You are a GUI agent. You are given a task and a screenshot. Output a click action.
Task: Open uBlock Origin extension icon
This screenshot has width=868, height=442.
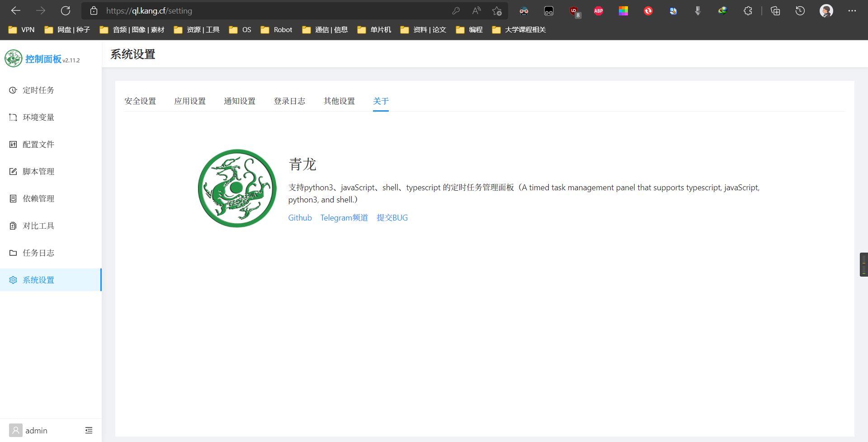(575, 11)
